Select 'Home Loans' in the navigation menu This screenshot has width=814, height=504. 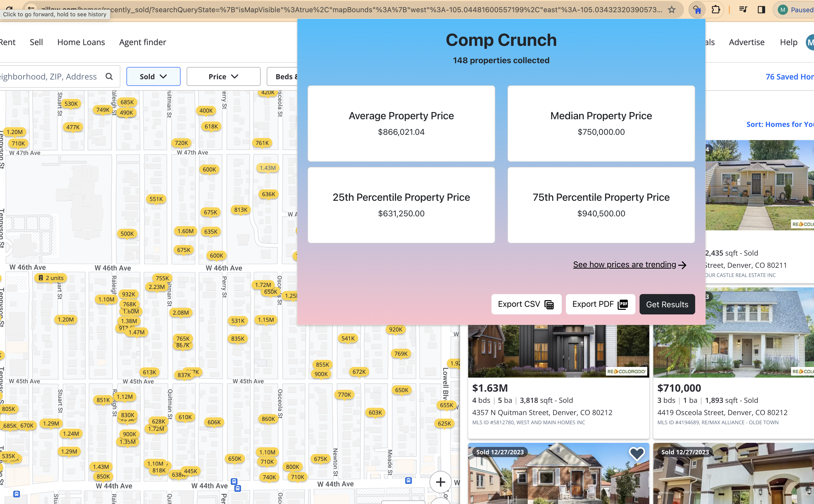click(81, 42)
